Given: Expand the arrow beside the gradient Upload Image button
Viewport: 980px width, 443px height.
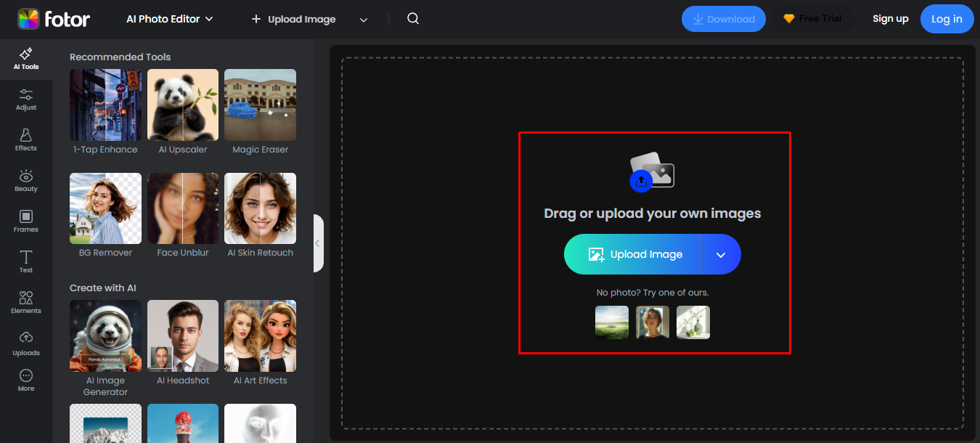Looking at the screenshot, I should (x=721, y=254).
